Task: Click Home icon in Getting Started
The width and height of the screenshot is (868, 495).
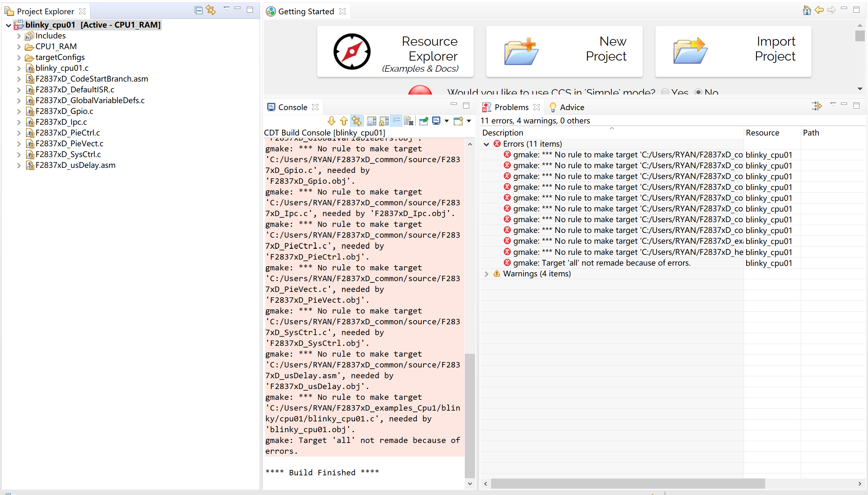Action: point(806,10)
